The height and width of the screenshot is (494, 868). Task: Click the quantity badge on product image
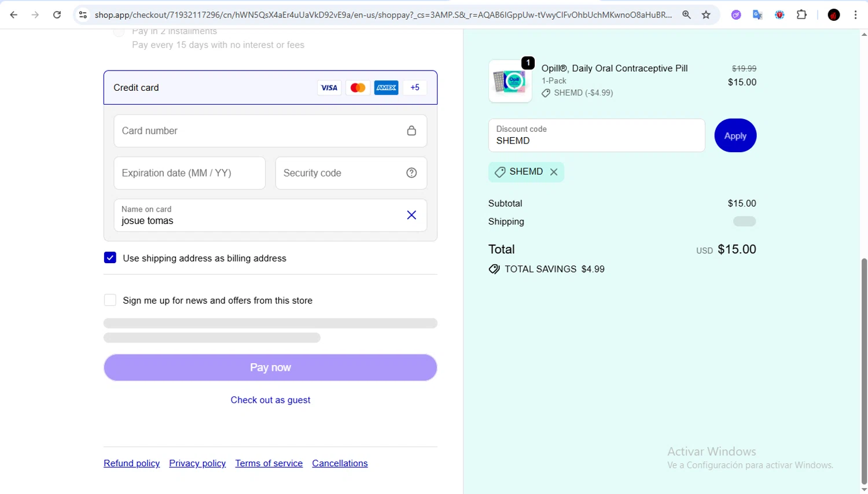[528, 62]
